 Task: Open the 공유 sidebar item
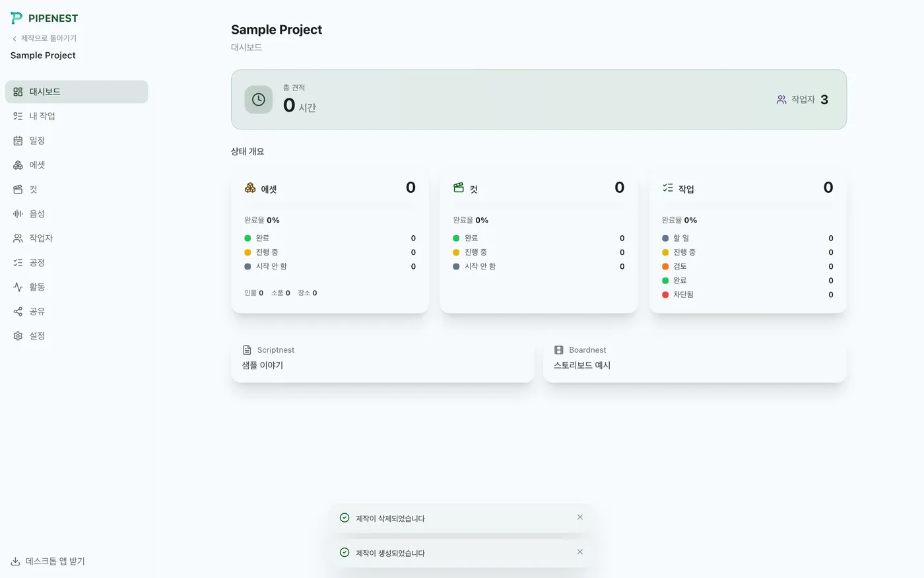[x=77, y=312]
